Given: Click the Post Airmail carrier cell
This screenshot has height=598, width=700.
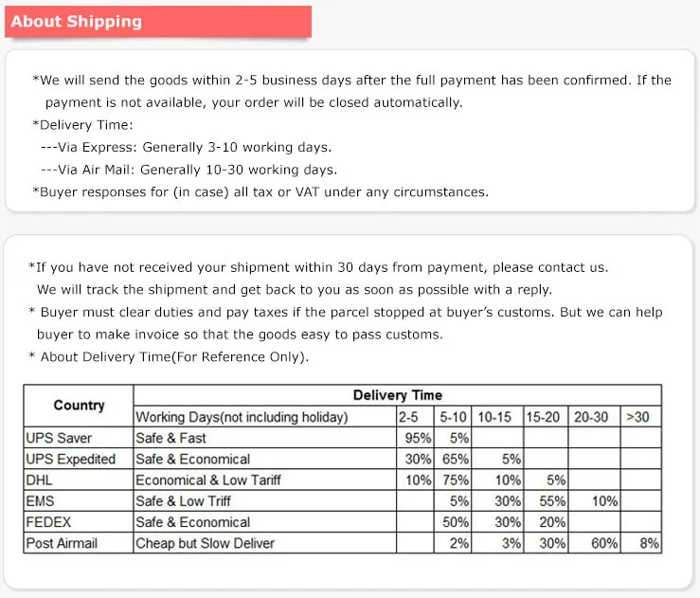Looking at the screenshot, I should click(79, 543).
